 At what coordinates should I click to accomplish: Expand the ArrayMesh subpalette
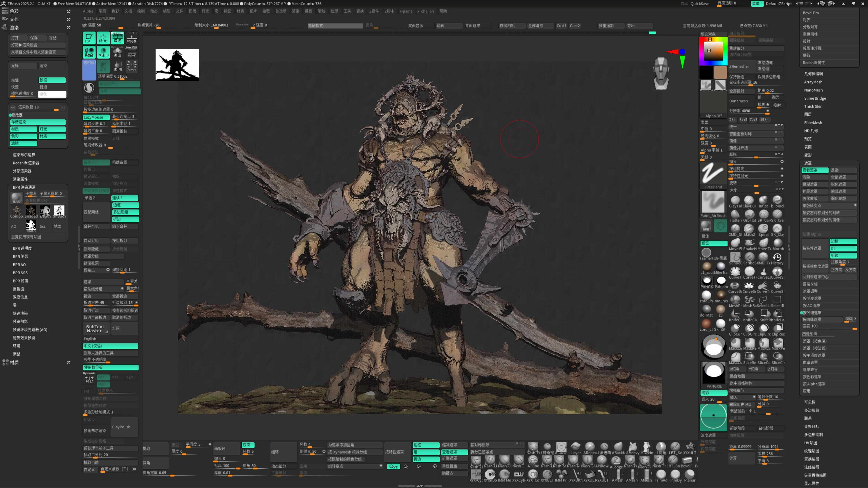(813, 82)
